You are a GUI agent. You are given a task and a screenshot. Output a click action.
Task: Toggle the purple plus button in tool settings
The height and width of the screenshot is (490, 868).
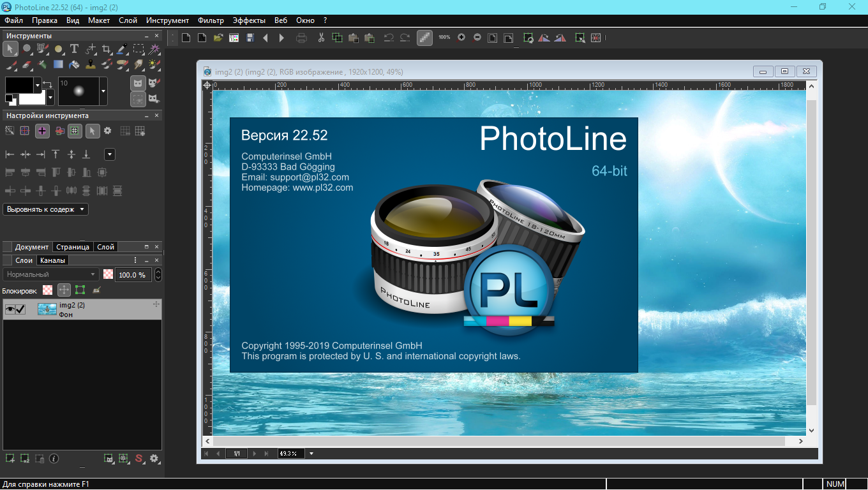point(42,131)
